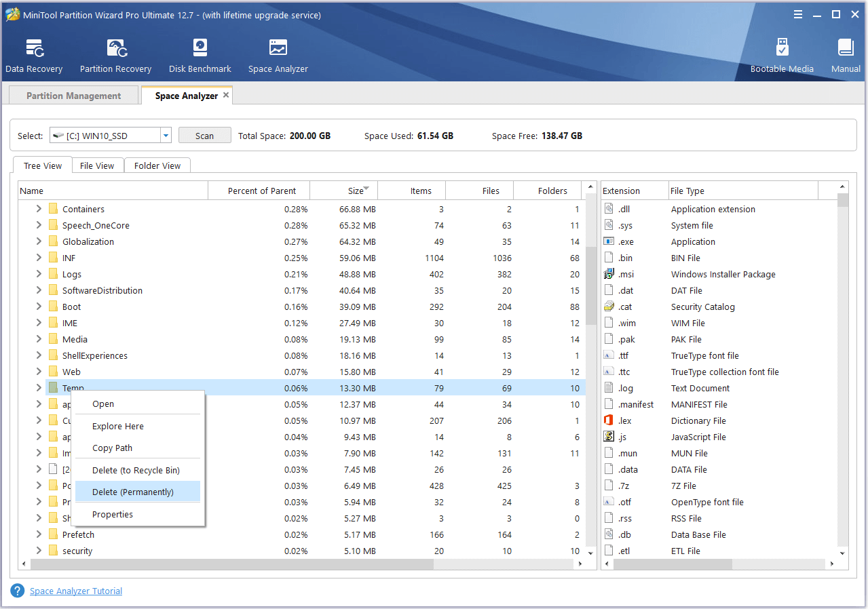Click the .ttc font collection icon
This screenshot has height=609, width=868.
(609, 372)
